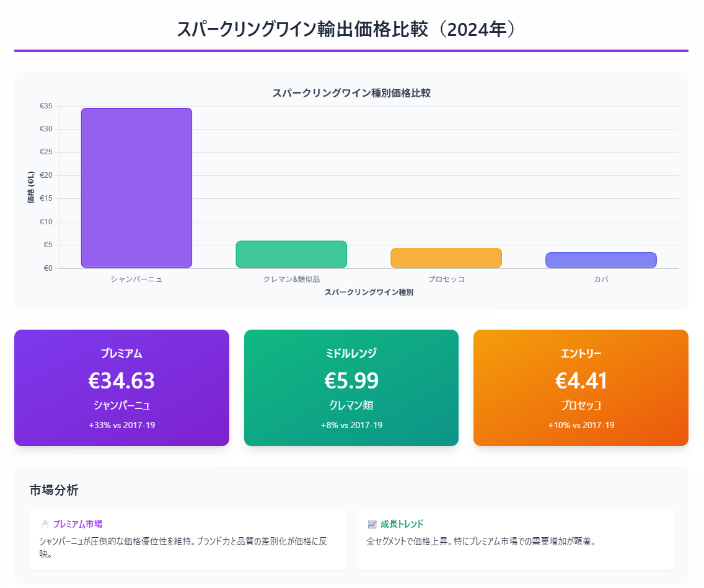Click the シャンパーニュ x-axis label
Viewport: 704px width, 588px height.
point(136,279)
